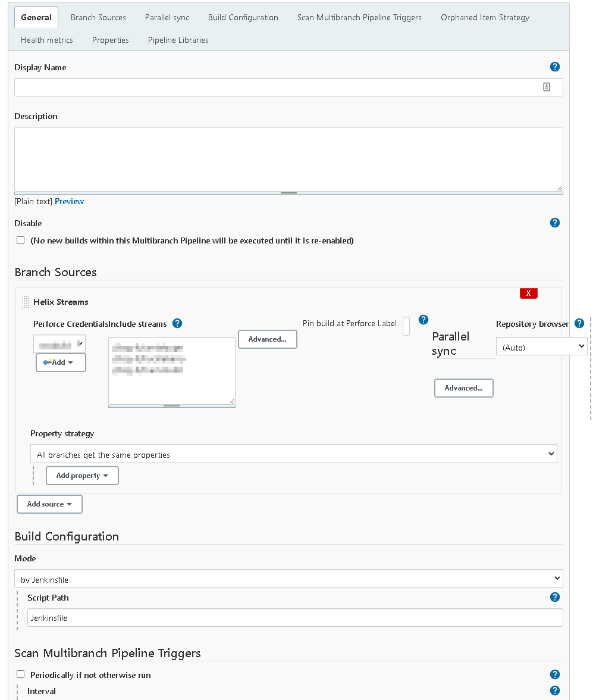Grab the Description box resize bar
This screenshot has height=700, width=596.
tap(288, 193)
